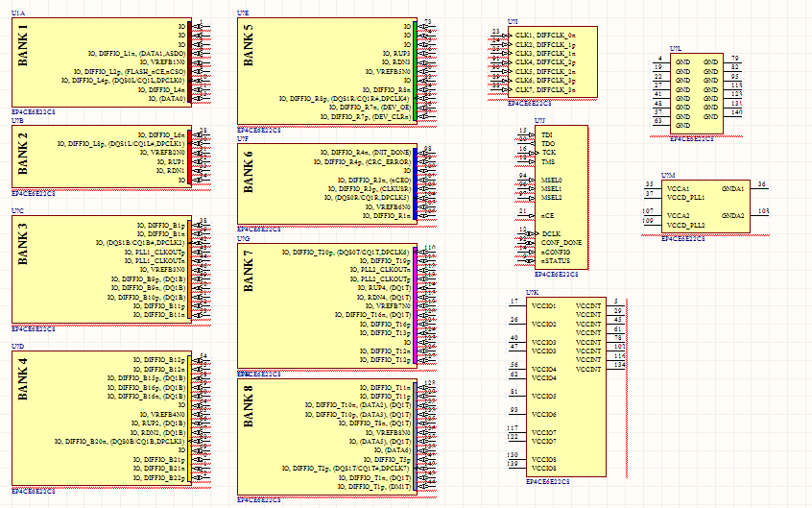Click the MSEL0 pin label

click(x=551, y=180)
